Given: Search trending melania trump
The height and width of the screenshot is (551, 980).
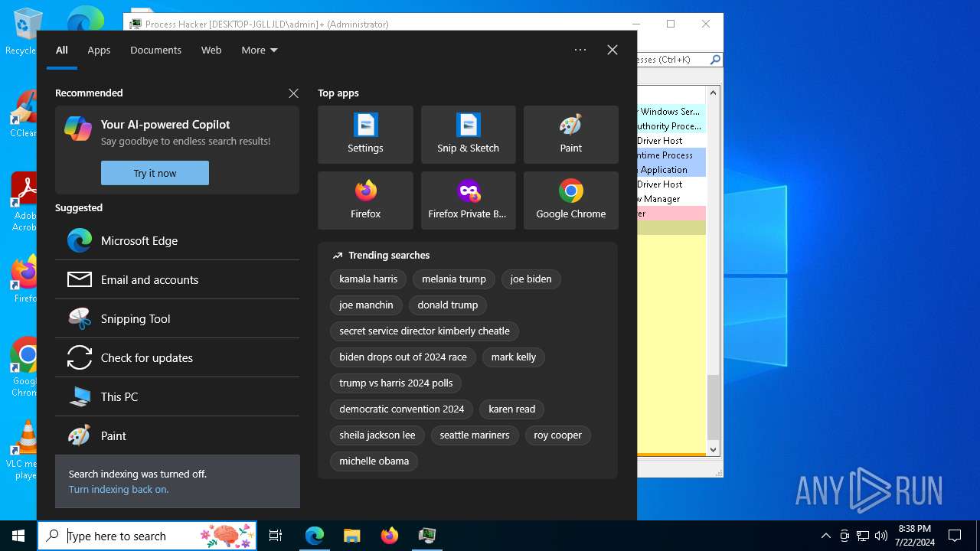Looking at the screenshot, I should [x=454, y=279].
